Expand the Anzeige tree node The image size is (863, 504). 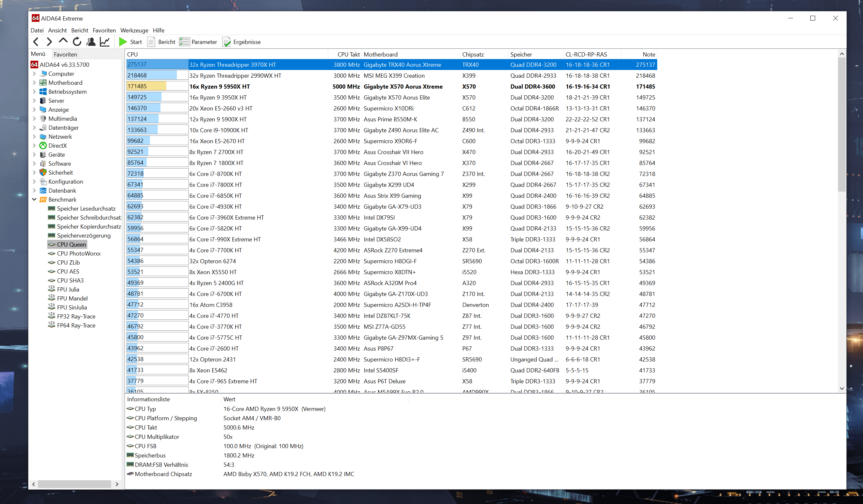pos(34,109)
